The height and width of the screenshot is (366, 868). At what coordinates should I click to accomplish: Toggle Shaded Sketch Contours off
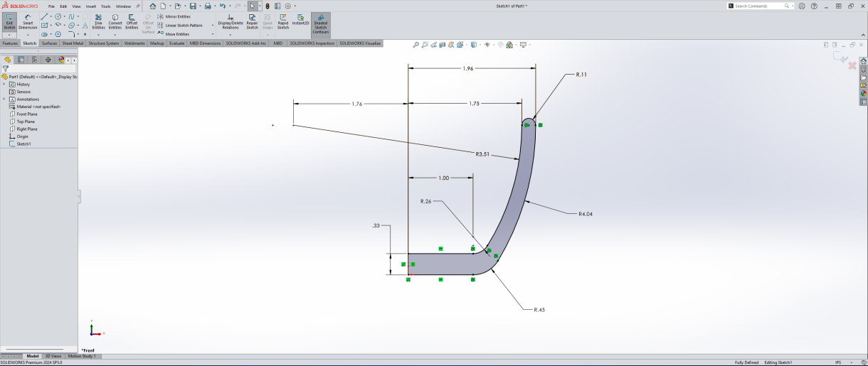(321, 23)
